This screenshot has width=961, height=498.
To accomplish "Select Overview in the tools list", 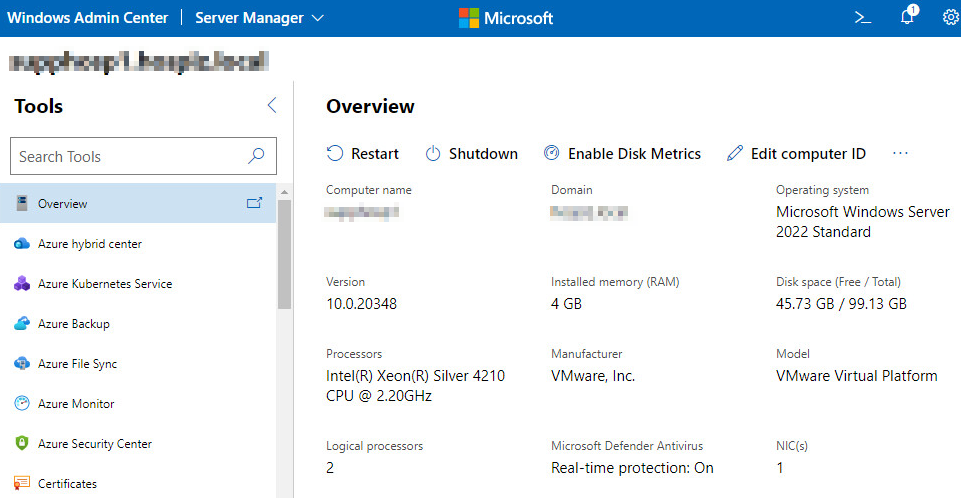I will pos(138,203).
